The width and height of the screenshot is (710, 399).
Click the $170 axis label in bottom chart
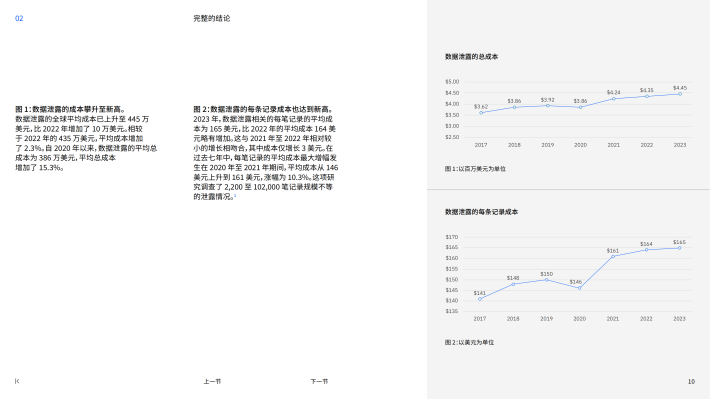(451, 237)
